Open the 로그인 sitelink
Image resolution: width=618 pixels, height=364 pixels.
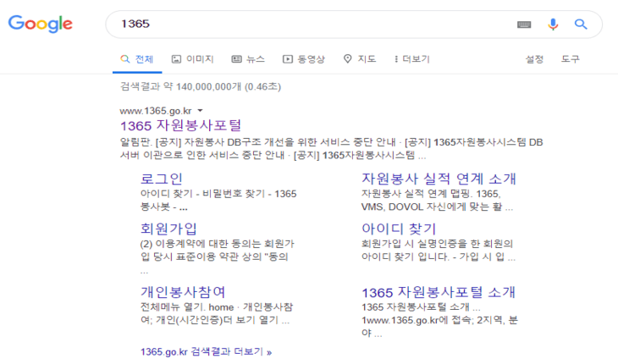[162, 179]
